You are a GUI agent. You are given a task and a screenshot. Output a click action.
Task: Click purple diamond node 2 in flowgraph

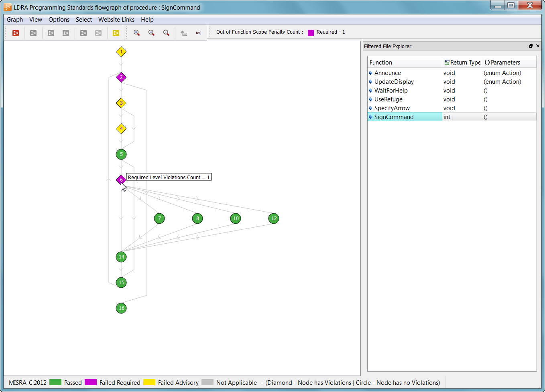pos(121,77)
